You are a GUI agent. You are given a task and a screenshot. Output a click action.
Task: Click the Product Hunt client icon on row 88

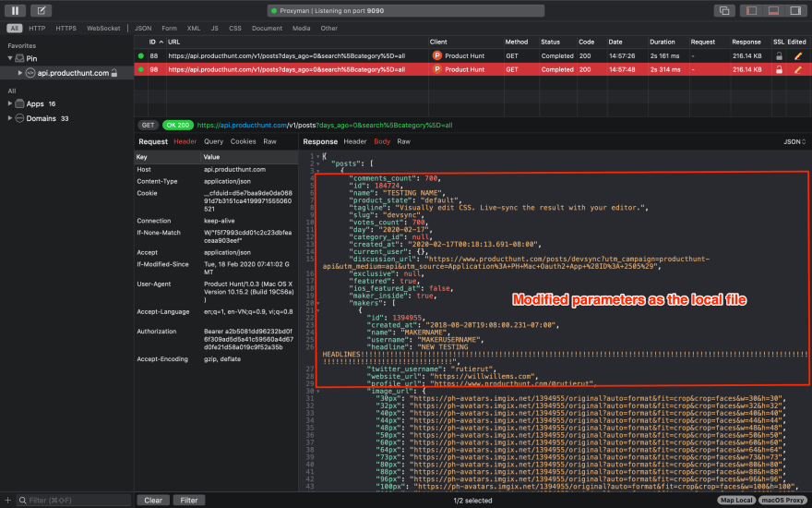[437, 56]
